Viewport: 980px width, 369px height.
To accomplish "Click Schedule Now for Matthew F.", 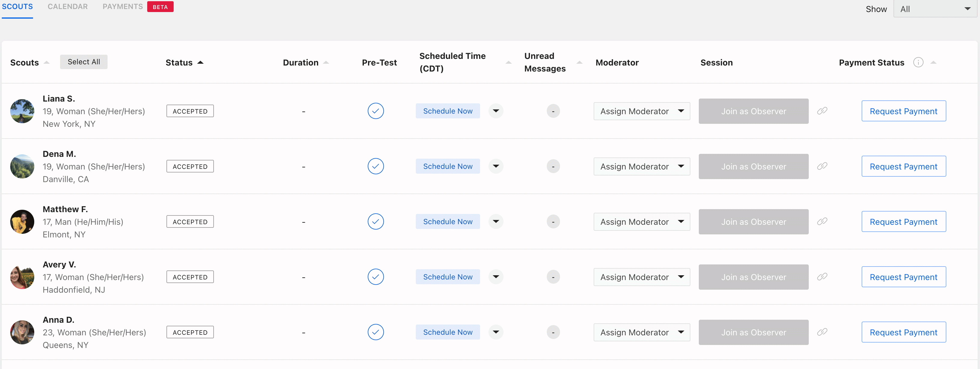I will [448, 221].
